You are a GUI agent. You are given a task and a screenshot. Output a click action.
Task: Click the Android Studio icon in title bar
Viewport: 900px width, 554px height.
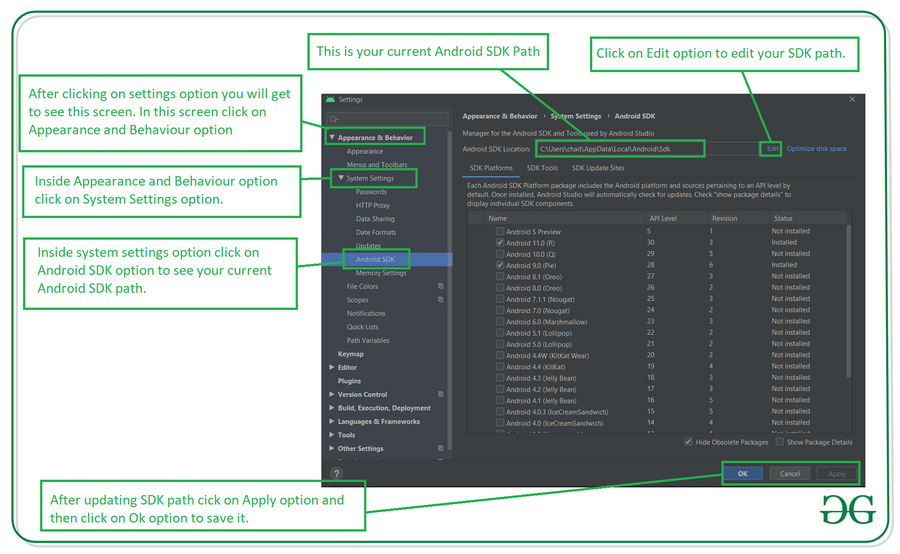[x=330, y=99]
